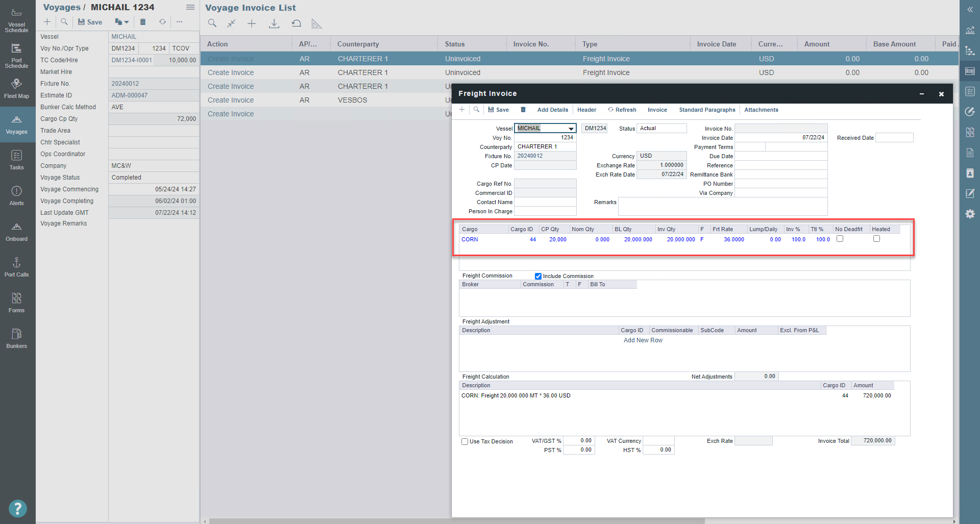
Task: Click the download icon in Voyage Invoice List
Action: click(x=274, y=23)
